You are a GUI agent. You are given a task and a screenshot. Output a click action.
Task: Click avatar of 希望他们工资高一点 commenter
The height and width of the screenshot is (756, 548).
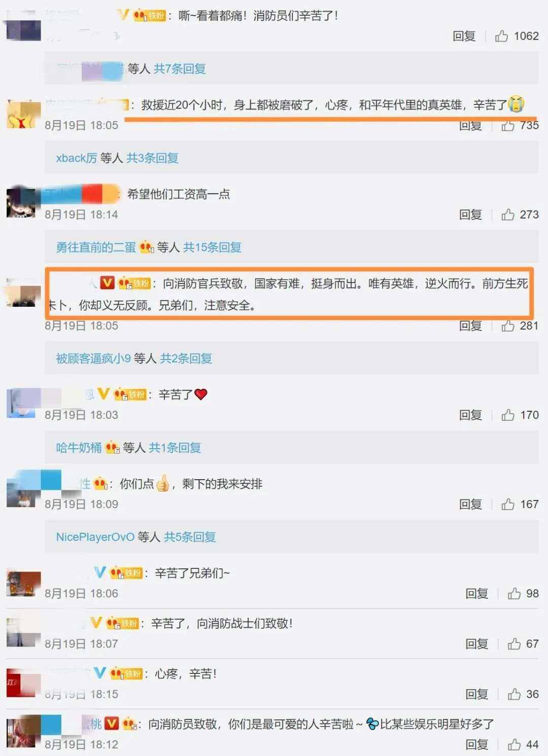click(21, 201)
